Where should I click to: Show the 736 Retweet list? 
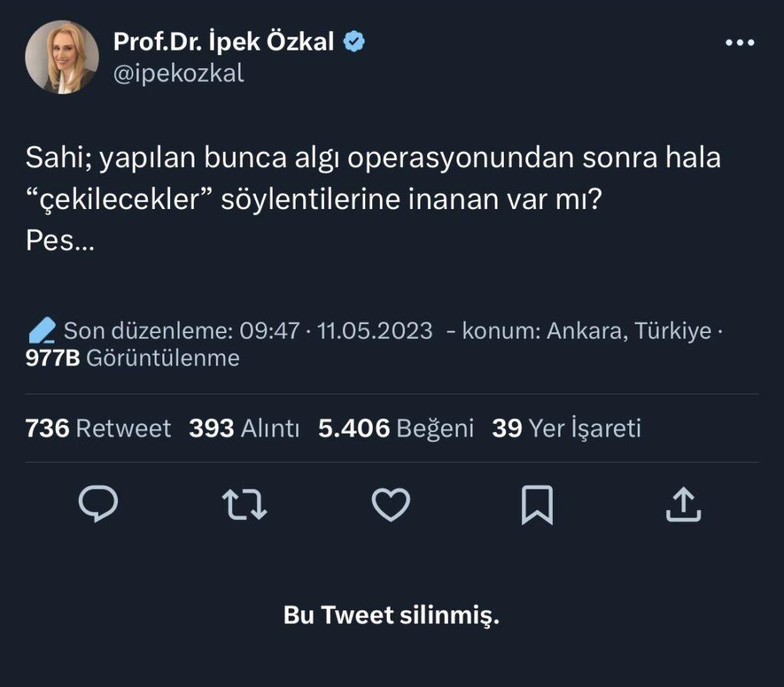pos(98,428)
